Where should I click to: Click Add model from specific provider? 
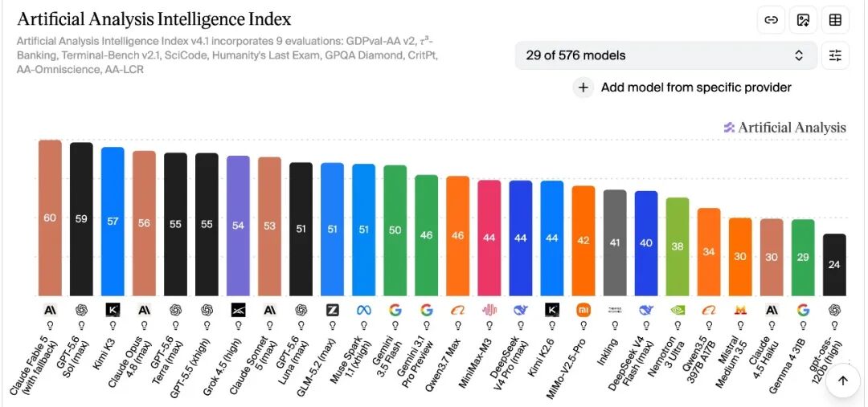(x=696, y=88)
